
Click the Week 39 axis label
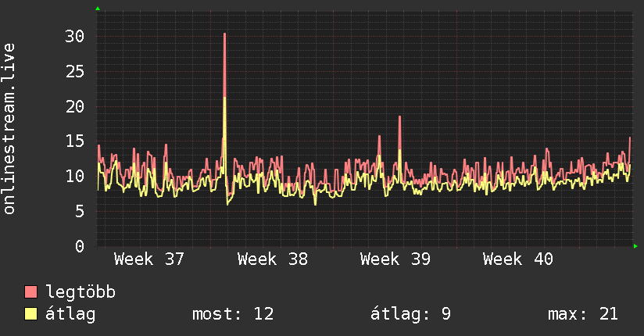[395, 259]
